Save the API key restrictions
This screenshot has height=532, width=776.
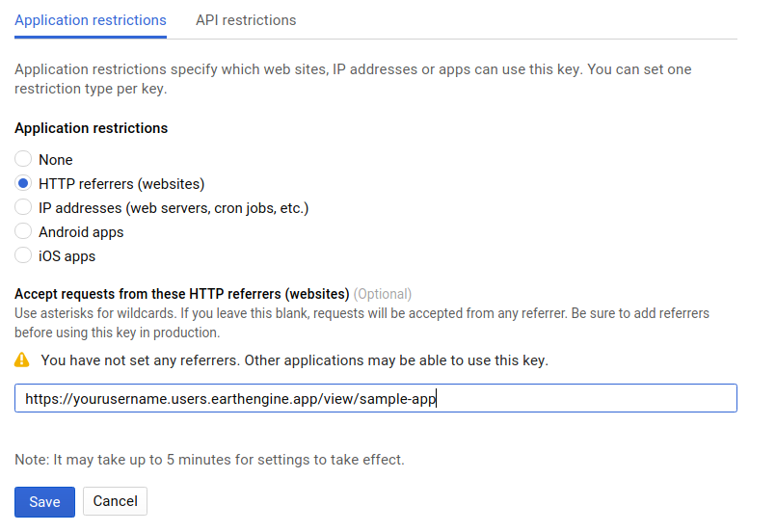point(44,501)
